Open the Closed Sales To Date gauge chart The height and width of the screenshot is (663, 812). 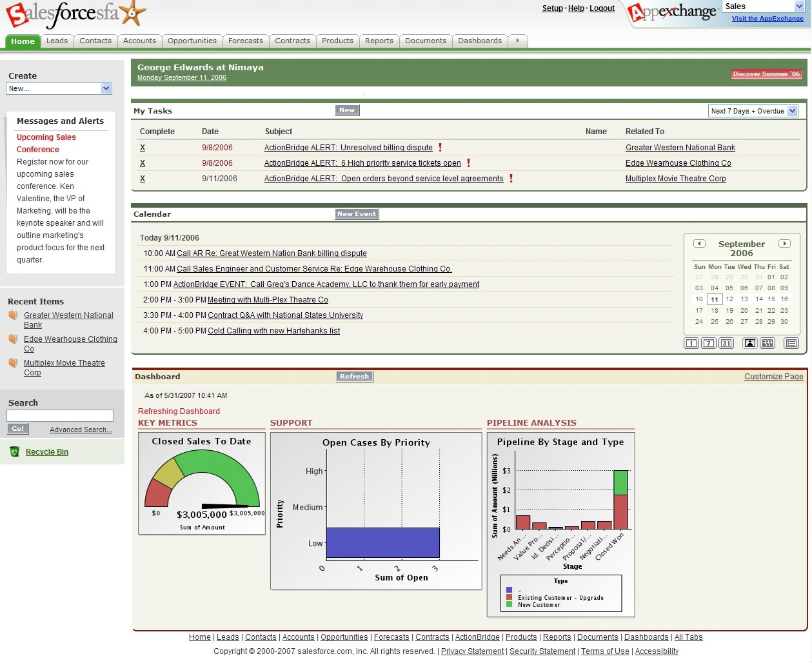coord(202,484)
